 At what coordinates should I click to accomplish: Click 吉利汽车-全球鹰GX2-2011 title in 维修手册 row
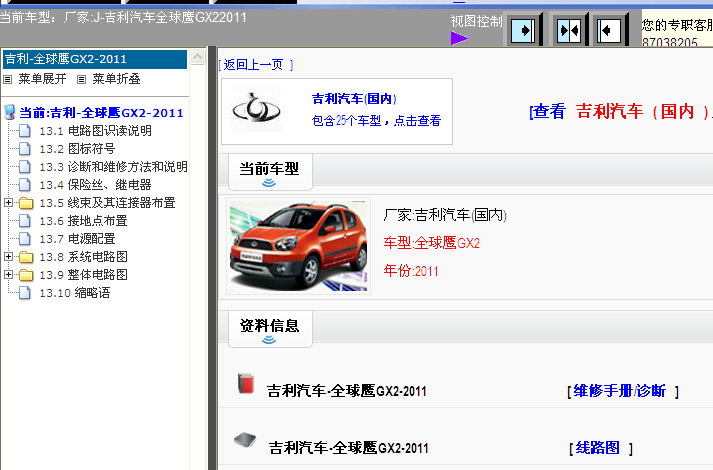(x=347, y=391)
